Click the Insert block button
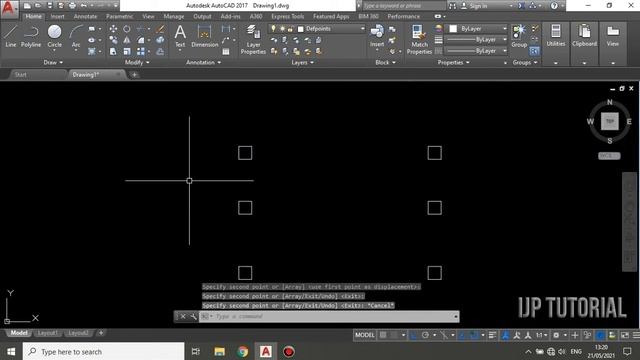The height and width of the screenshot is (360, 640). (x=377, y=36)
